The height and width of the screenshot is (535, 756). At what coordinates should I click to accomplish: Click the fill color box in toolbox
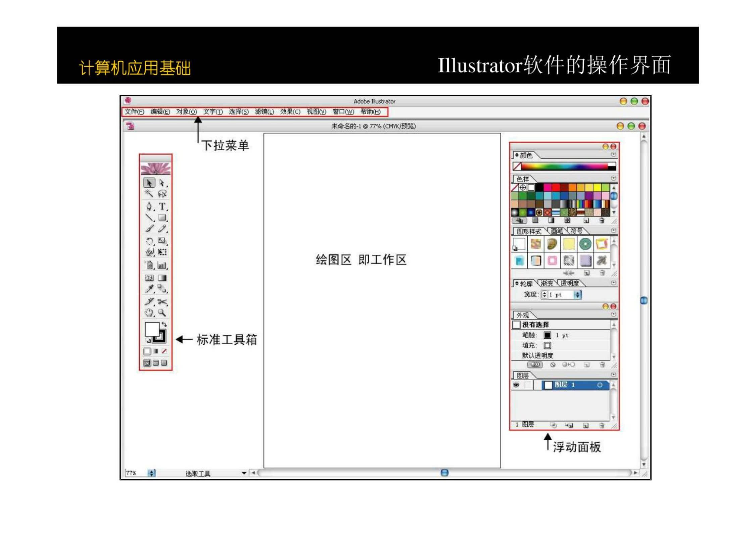[152, 329]
